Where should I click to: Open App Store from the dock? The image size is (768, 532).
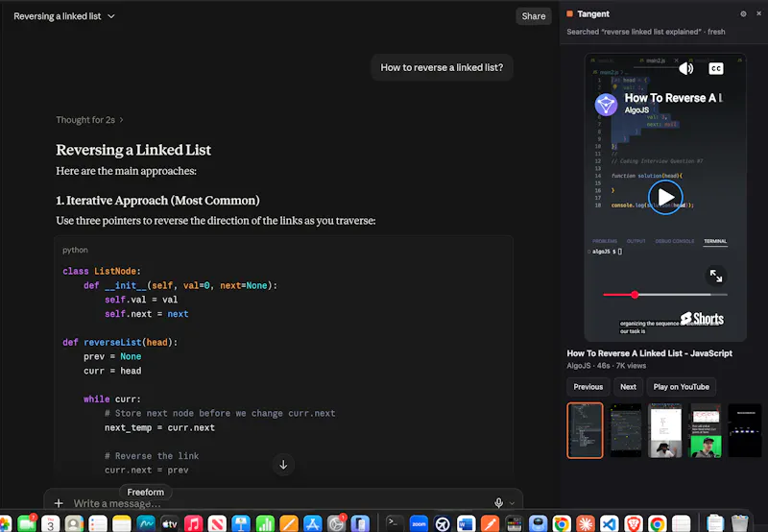point(313,523)
